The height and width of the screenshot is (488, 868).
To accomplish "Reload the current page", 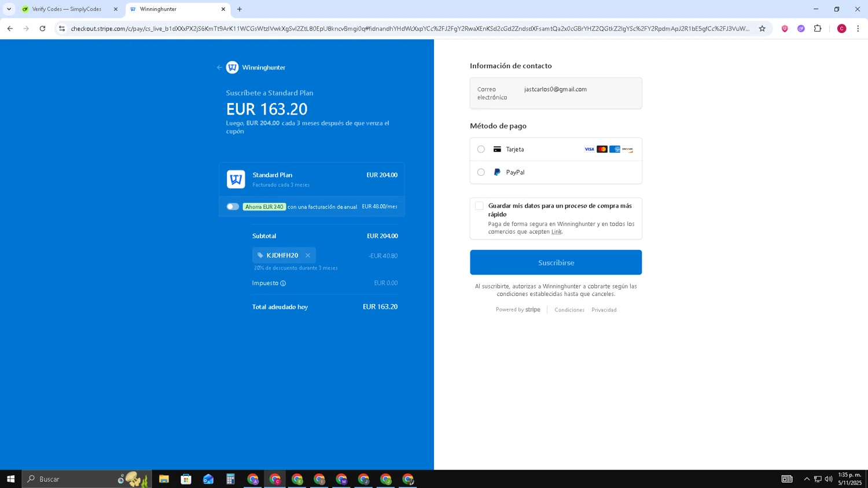I will pyautogui.click(x=42, y=28).
